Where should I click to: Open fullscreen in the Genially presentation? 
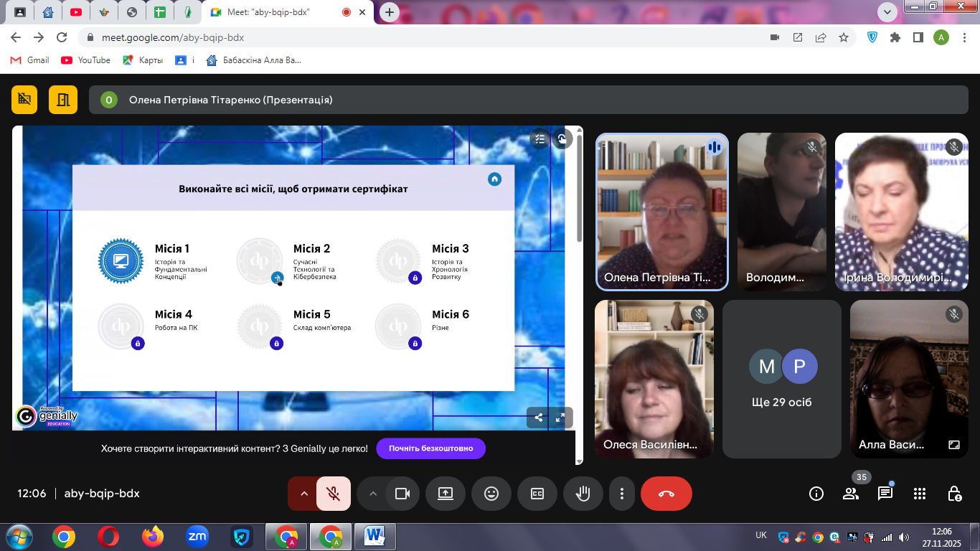[560, 418]
